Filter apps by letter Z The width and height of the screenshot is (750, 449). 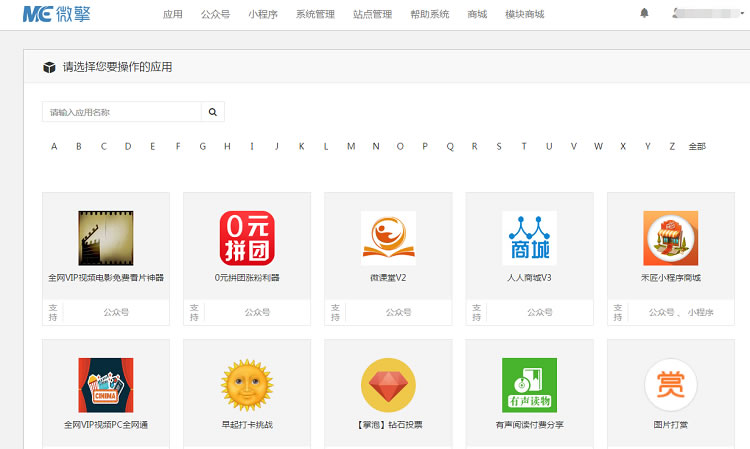click(672, 146)
